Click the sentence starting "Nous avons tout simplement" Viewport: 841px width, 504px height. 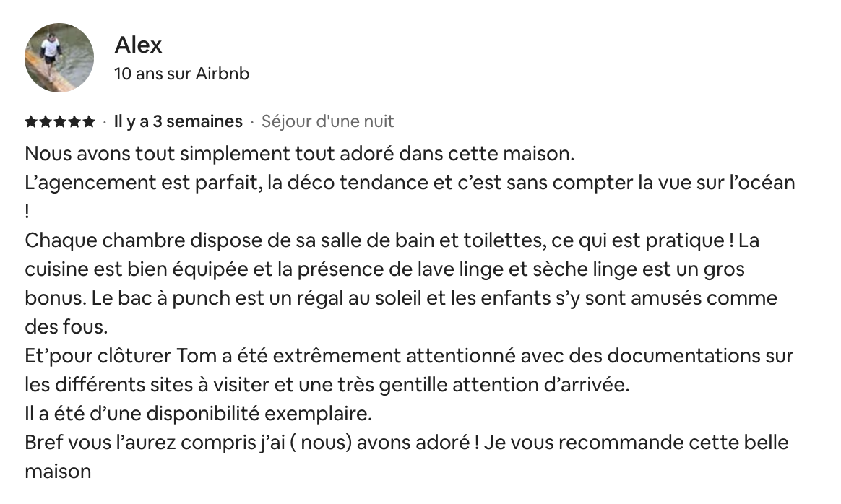click(299, 154)
